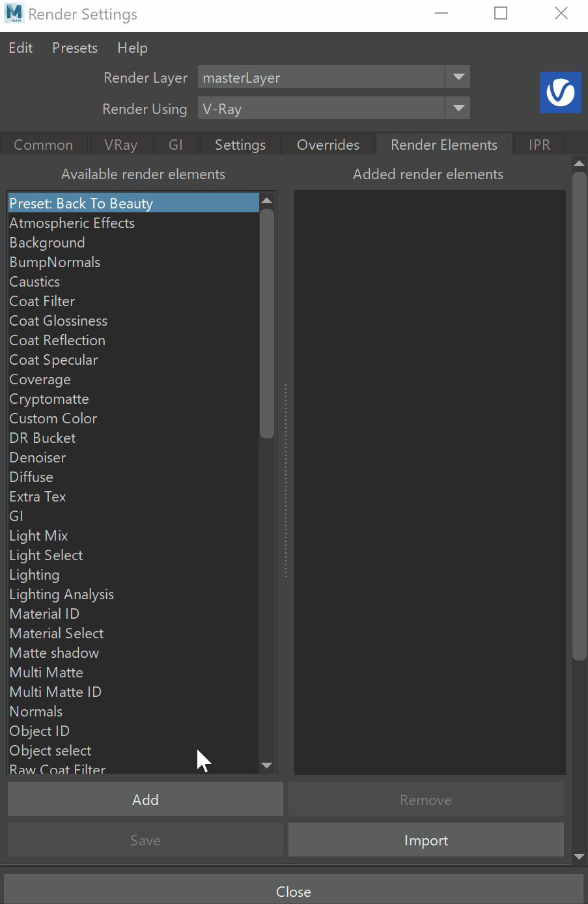
Task: Click the available elements list scroll-down arrow
Action: (x=266, y=766)
